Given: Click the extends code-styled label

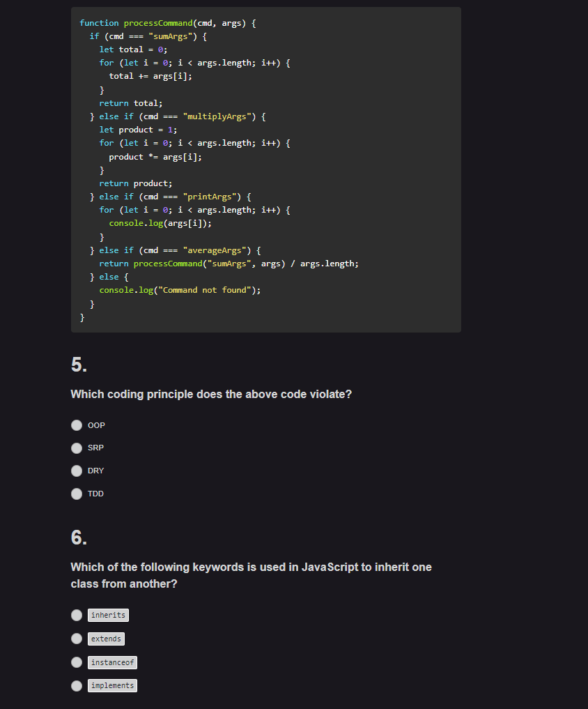Looking at the screenshot, I should 106,638.
